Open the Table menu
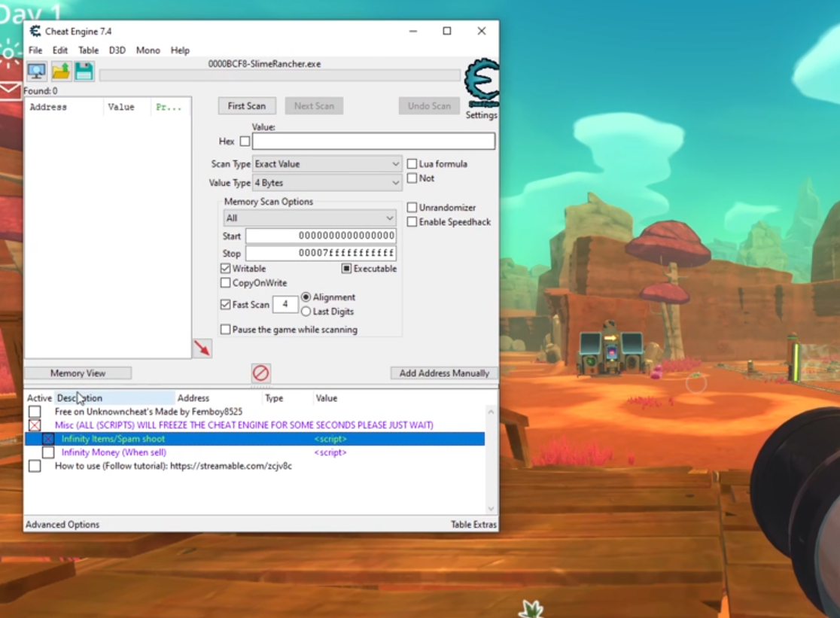The width and height of the screenshot is (840, 618). click(88, 50)
